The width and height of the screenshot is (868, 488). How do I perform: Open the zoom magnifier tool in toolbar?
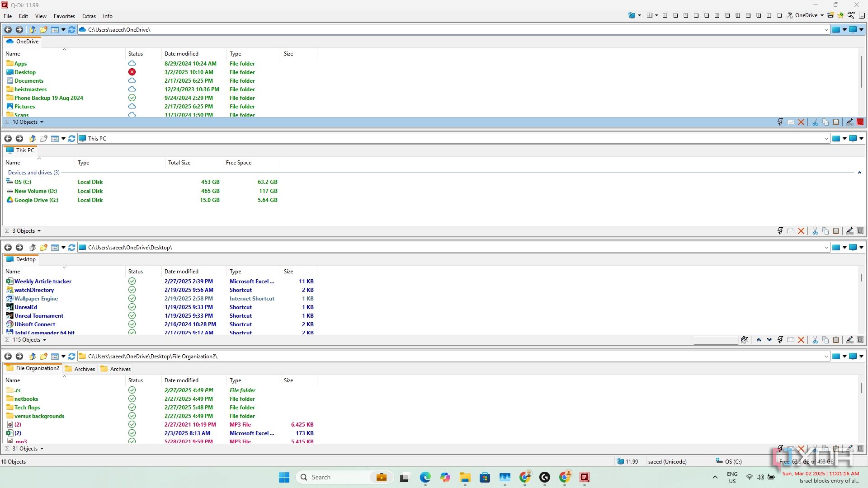coord(851,15)
